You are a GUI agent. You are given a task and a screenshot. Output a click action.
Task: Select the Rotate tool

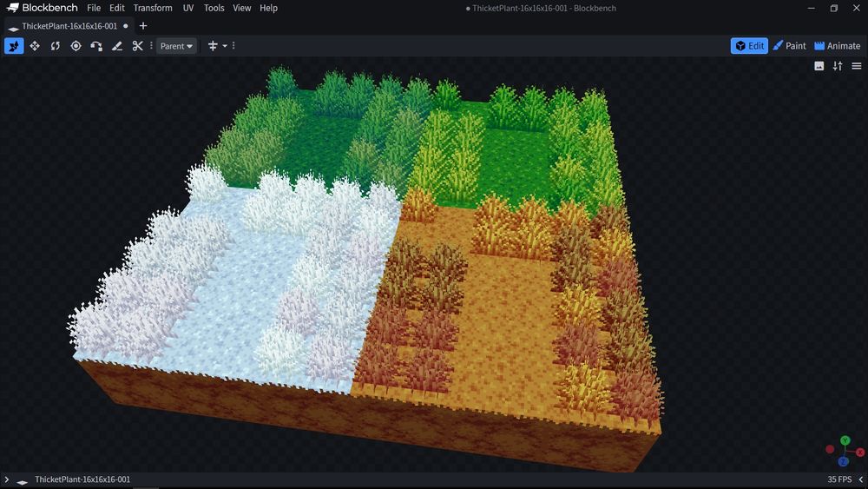[55, 46]
